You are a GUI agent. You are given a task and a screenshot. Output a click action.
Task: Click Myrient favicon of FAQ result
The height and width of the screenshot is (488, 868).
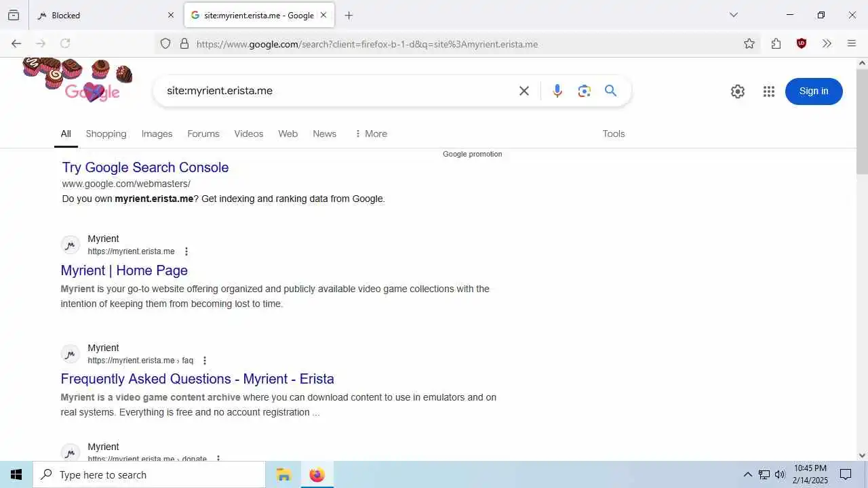coord(71,354)
